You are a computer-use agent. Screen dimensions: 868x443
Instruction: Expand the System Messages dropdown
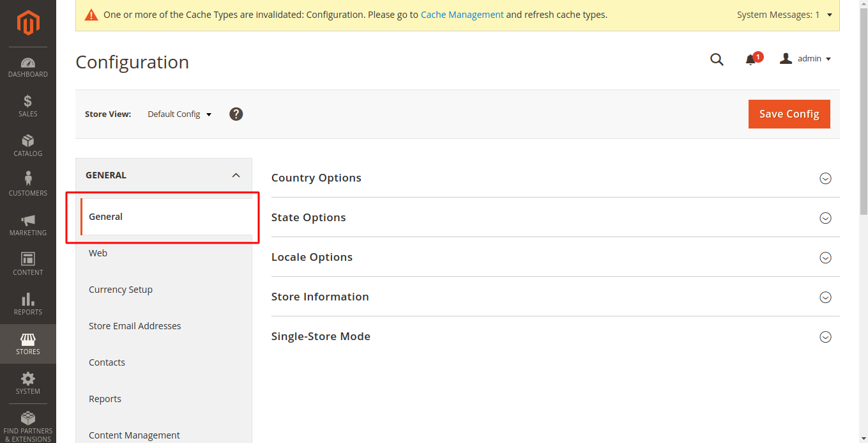pyautogui.click(x=785, y=15)
